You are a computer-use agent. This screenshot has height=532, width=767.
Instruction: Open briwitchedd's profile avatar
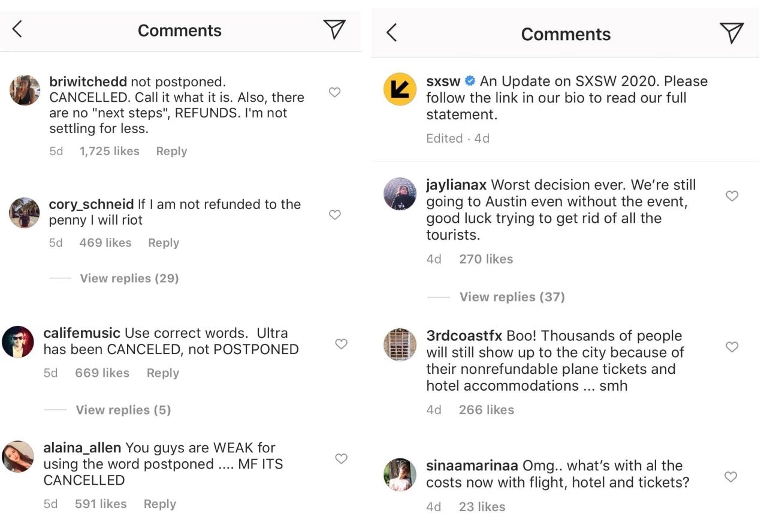[25, 90]
